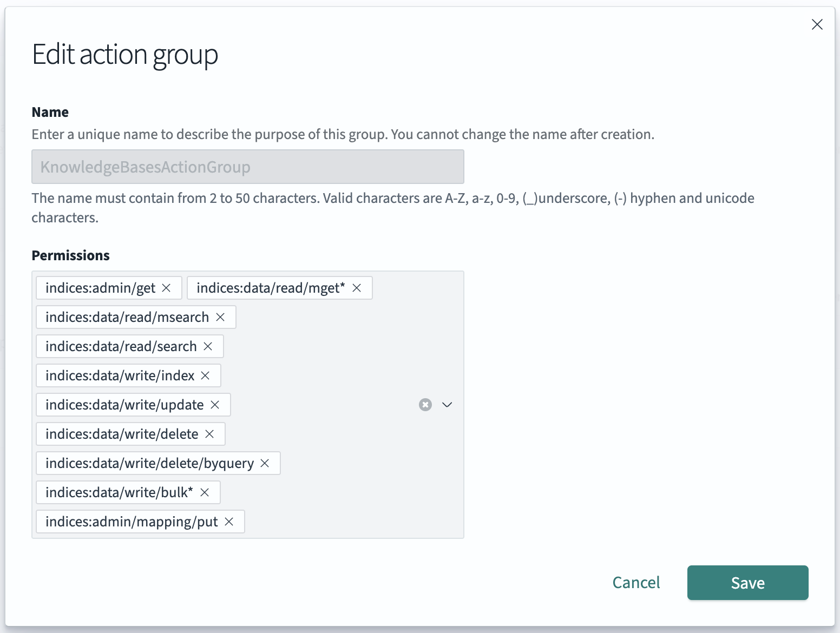Remove the indices:data/write/index permission
This screenshot has width=840, height=633.
(205, 375)
